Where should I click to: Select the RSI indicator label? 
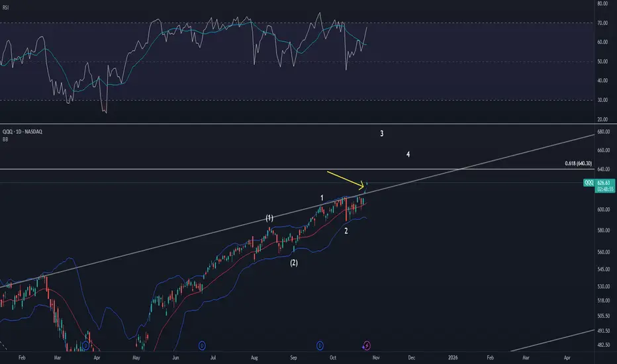(5, 7)
